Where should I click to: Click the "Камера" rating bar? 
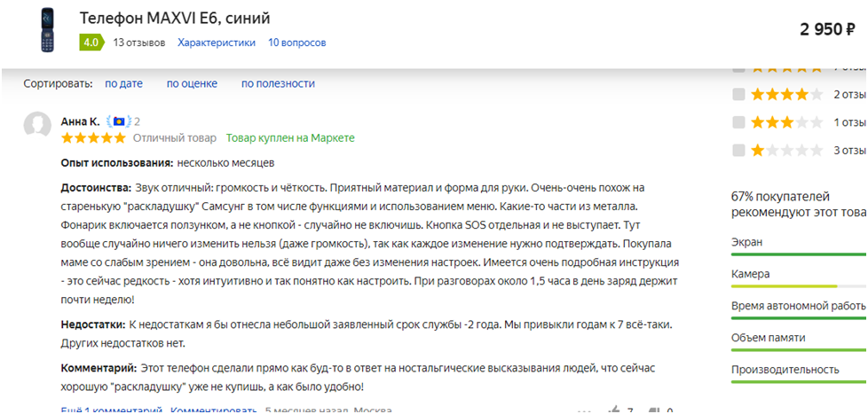797,286
